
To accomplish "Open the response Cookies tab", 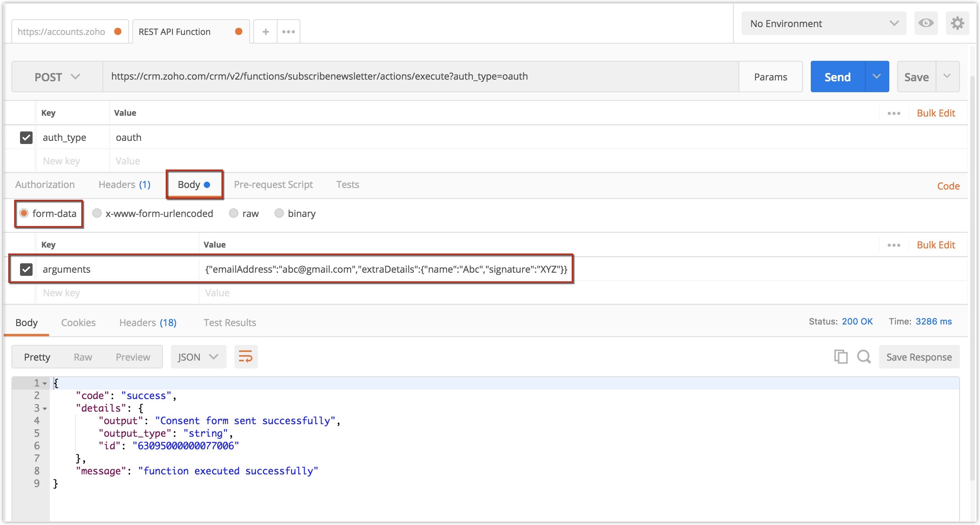I will 78,323.
